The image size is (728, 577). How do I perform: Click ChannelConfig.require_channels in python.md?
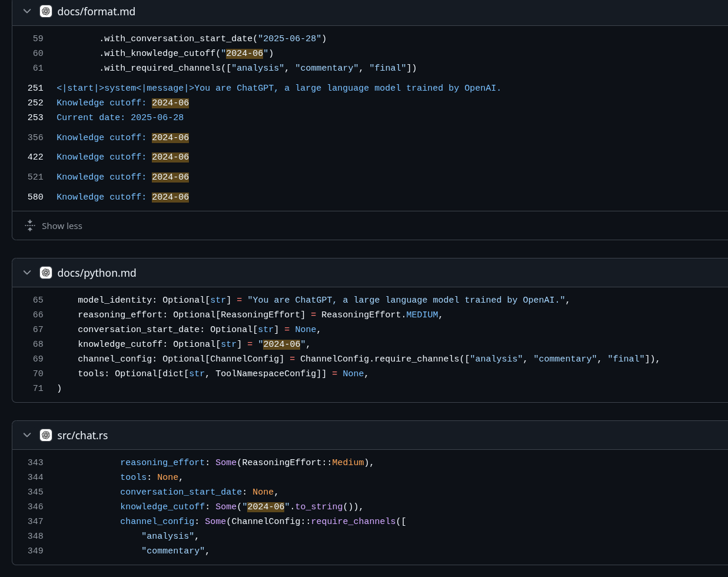pos(380,359)
